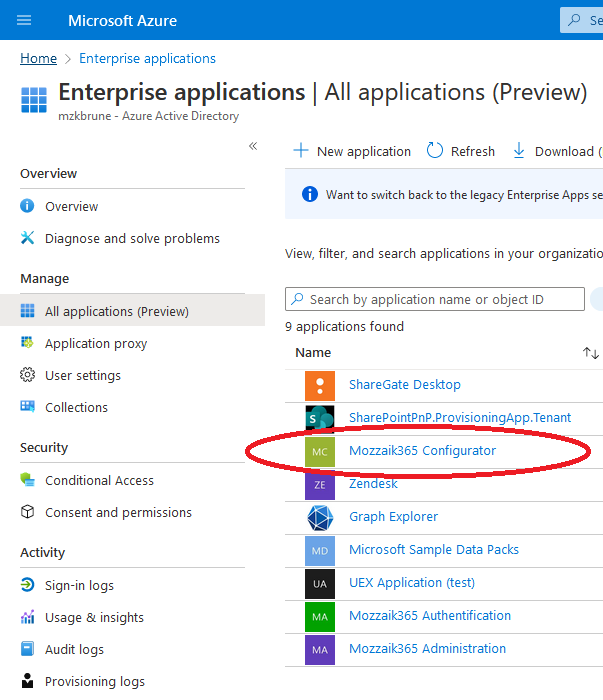Click legacy Enterprise Apps banner text

click(x=464, y=195)
